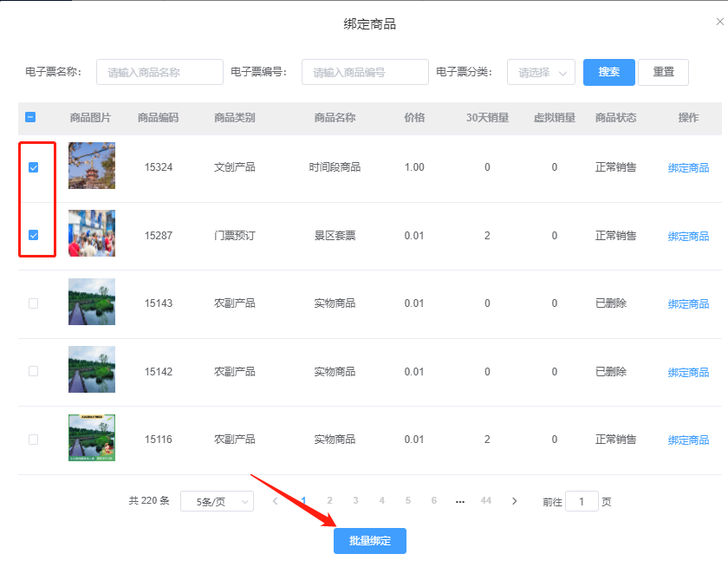728x567 pixels.
Task: Click the 电子票名称 product name input field
Action: [x=159, y=72]
